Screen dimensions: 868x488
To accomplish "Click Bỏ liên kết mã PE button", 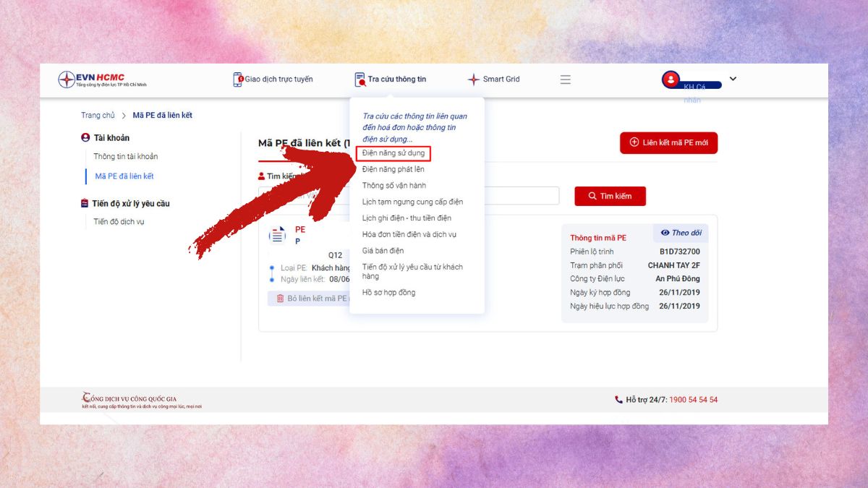I will [x=311, y=299].
